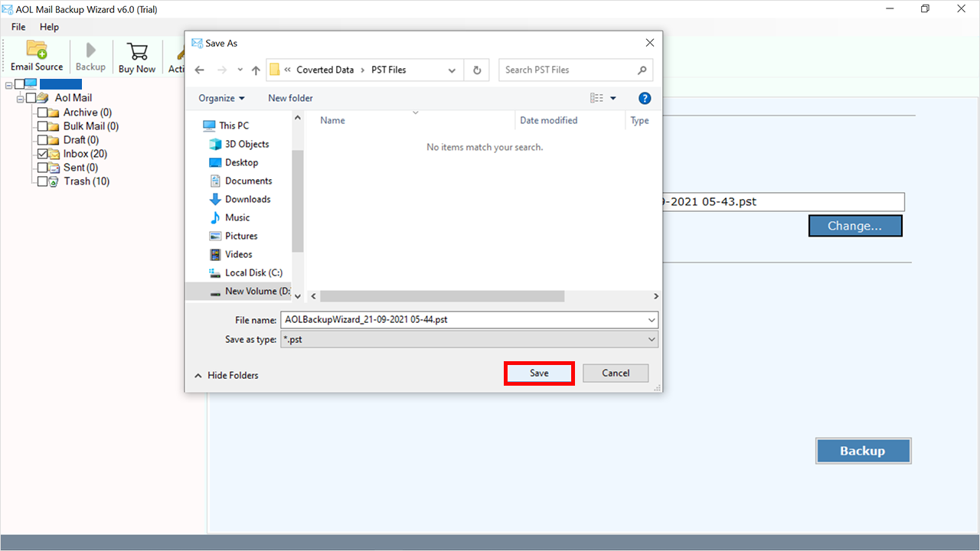Go back in Save As dialog

(x=200, y=70)
